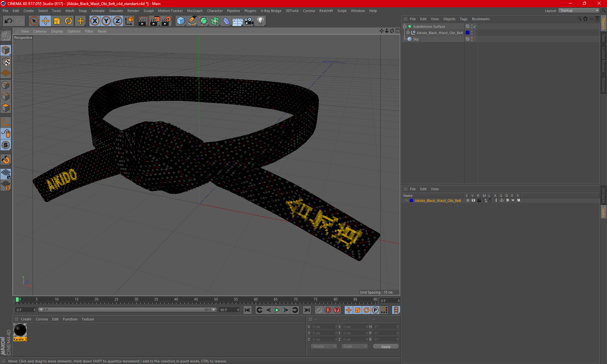Open the Array modeling objects icon
Screen dimensions: 607x364
pyautogui.click(x=215, y=21)
